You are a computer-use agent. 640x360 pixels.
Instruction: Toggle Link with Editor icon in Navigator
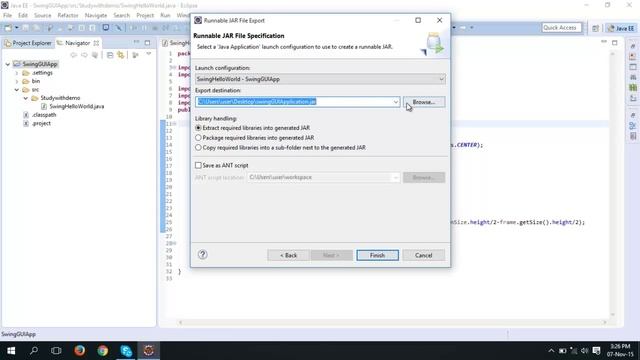(x=121, y=55)
